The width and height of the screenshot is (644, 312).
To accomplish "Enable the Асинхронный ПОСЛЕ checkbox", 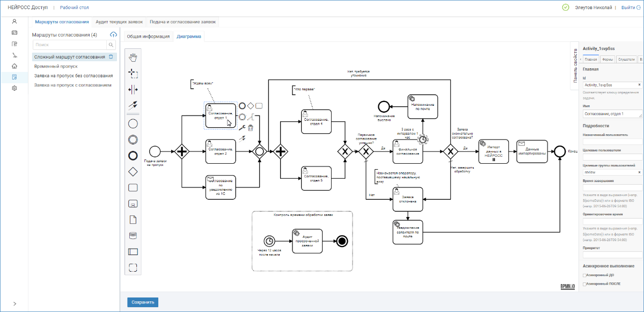I will click(584, 283).
